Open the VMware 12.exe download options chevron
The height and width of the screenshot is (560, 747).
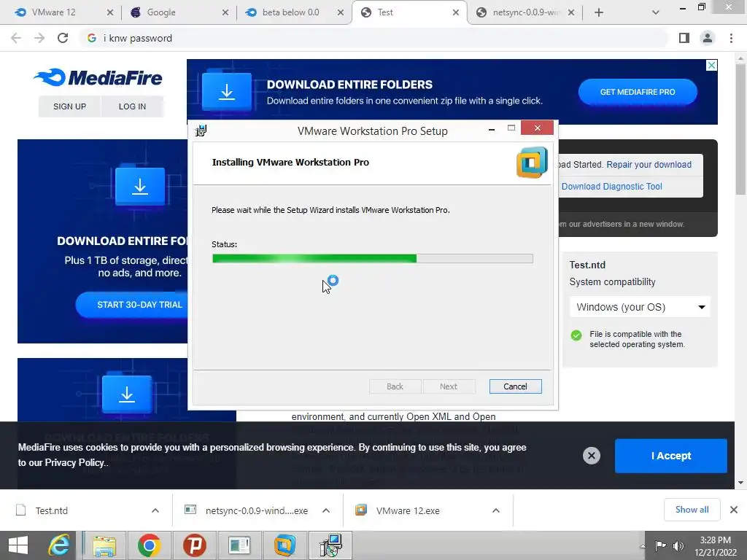496,510
